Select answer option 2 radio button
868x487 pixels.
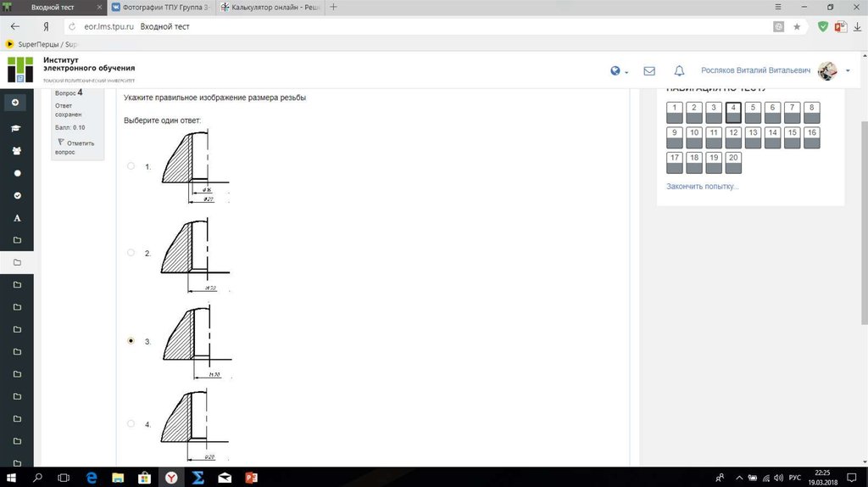[131, 253]
